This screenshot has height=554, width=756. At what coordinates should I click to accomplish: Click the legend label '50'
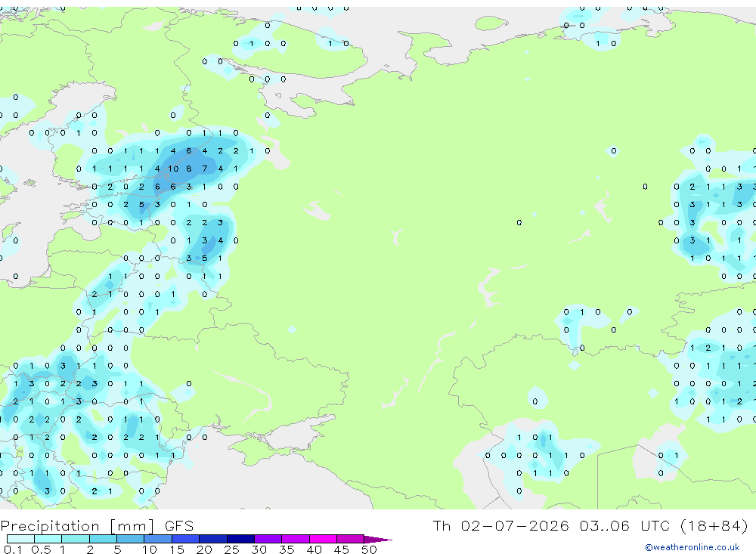(x=369, y=549)
